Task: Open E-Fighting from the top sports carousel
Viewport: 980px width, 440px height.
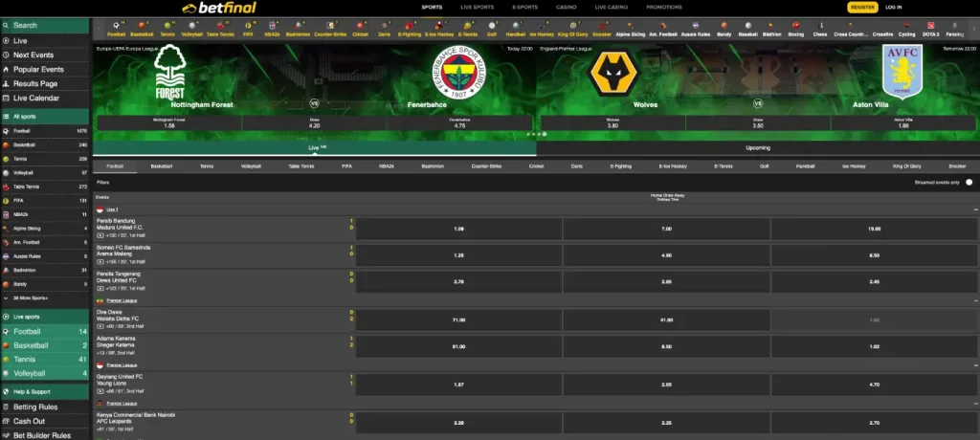Action: pos(409,30)
